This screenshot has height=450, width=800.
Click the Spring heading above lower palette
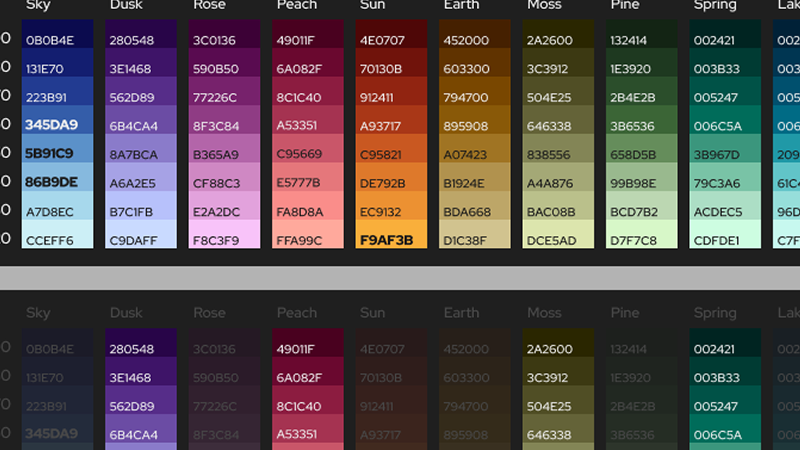(x=715, y=313)
